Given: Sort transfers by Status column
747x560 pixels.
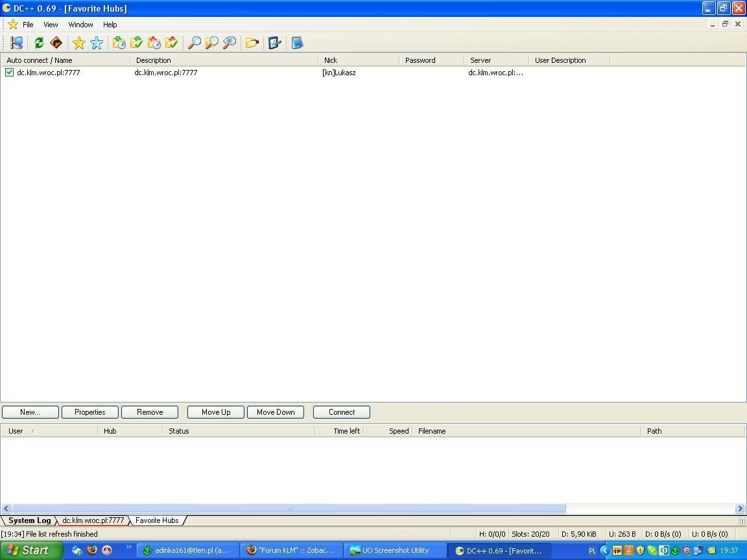Looking at the screenshot, I should click(239, 431).
